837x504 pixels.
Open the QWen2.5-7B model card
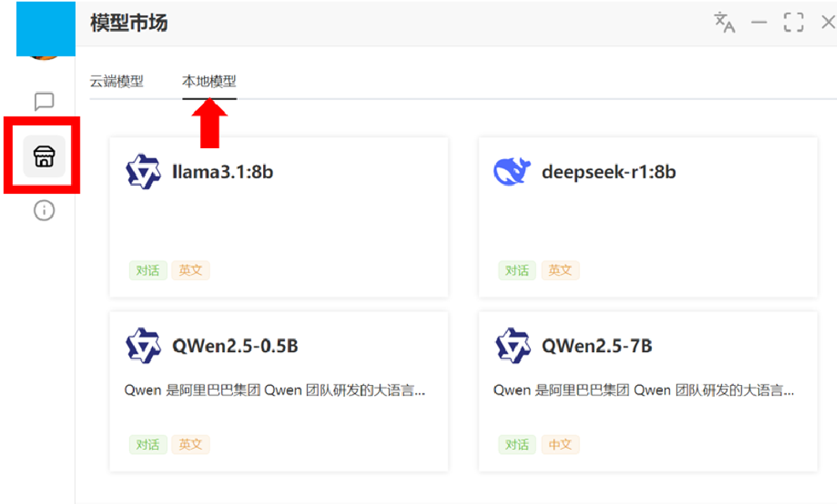tap(648, 391)
